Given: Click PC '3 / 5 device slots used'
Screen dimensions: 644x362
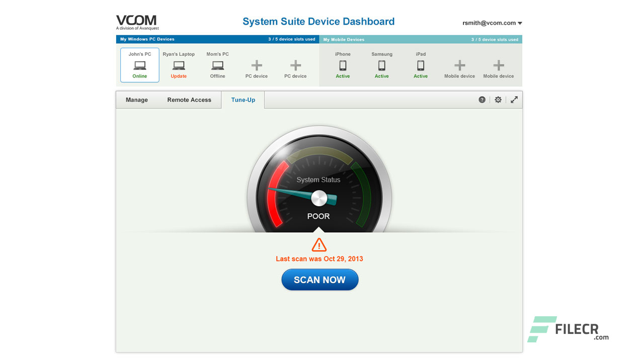Looking at the screenshot, I should [292, 39].
